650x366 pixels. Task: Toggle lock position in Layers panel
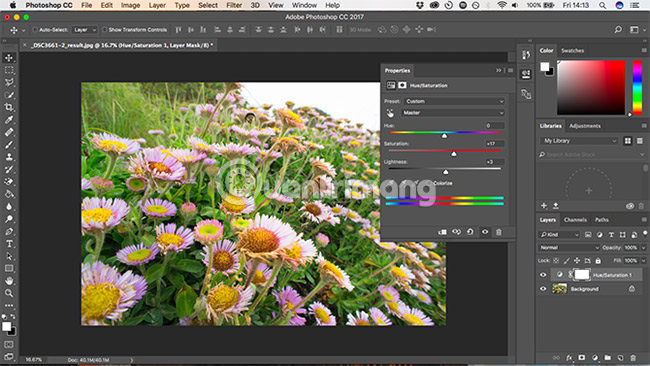[577, 261]
